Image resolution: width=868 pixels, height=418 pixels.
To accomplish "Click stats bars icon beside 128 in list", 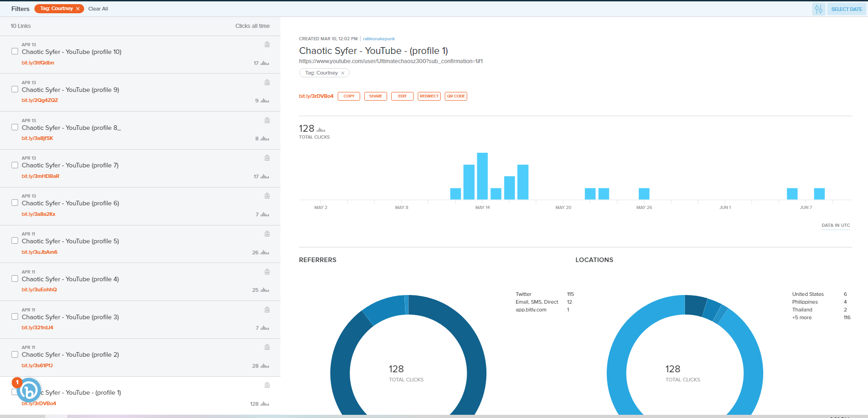I will (265, 404).
